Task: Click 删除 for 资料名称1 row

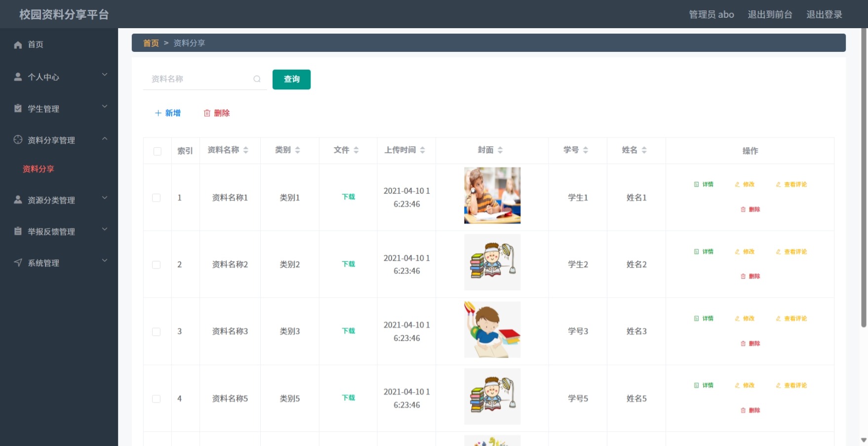Action: pos(750,209)
